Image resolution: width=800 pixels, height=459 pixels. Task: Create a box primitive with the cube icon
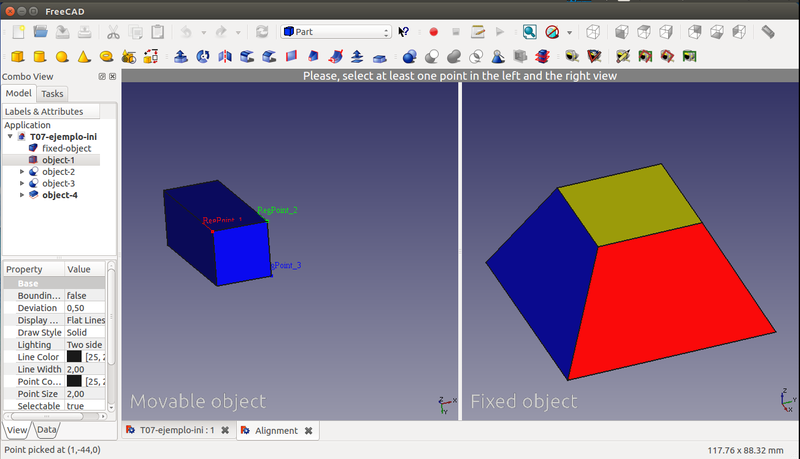[x=15, y=56]
